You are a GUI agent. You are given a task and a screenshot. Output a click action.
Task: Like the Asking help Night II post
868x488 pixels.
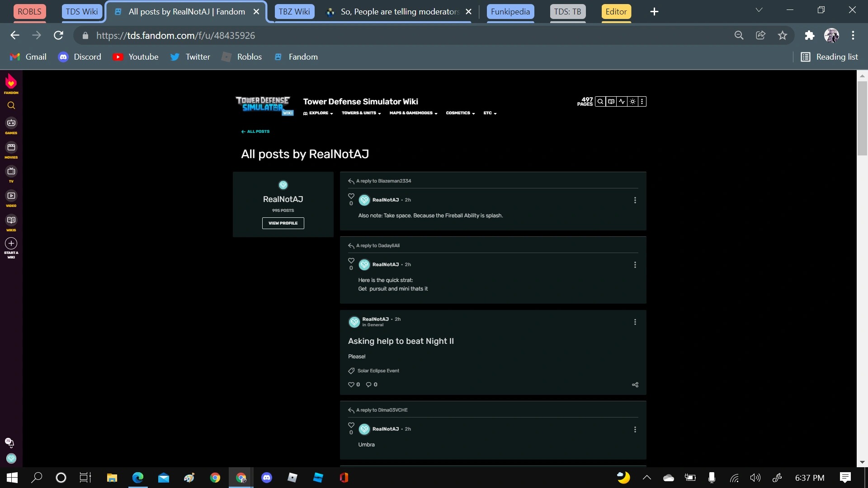[x=351, y=385]
